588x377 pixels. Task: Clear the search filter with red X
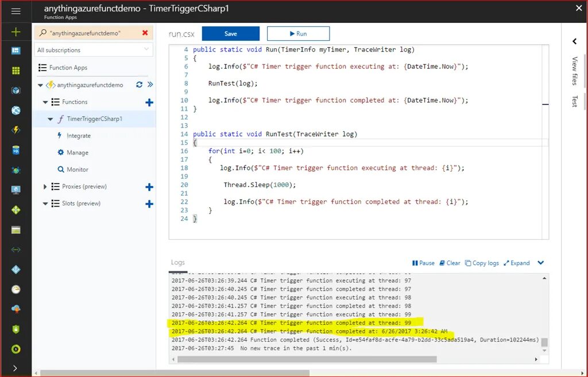click(145, 33)
